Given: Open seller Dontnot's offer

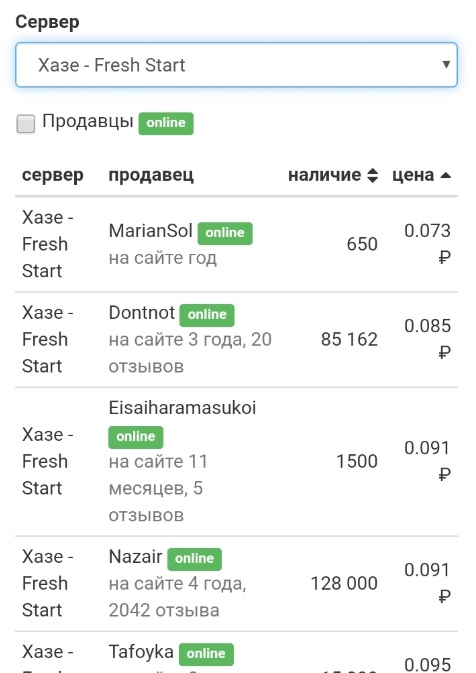Looking at the screenshot, I should [x=142, y=313].
